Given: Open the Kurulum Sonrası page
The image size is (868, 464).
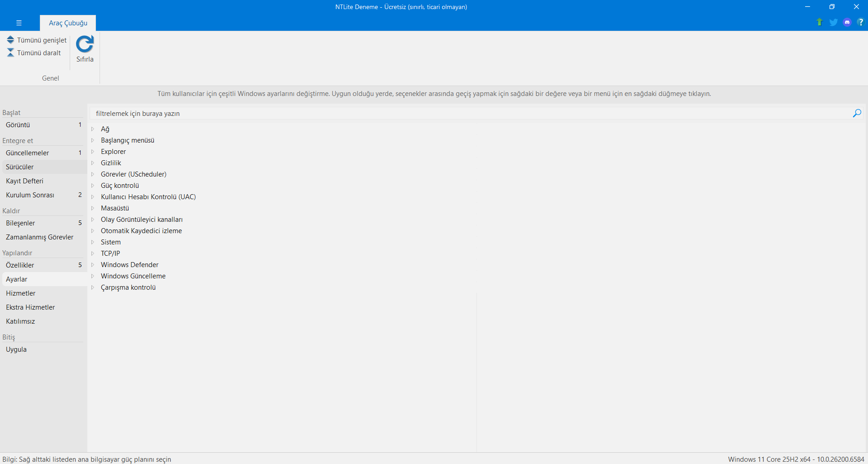Looking at the screenshot, I should (44, 195).
